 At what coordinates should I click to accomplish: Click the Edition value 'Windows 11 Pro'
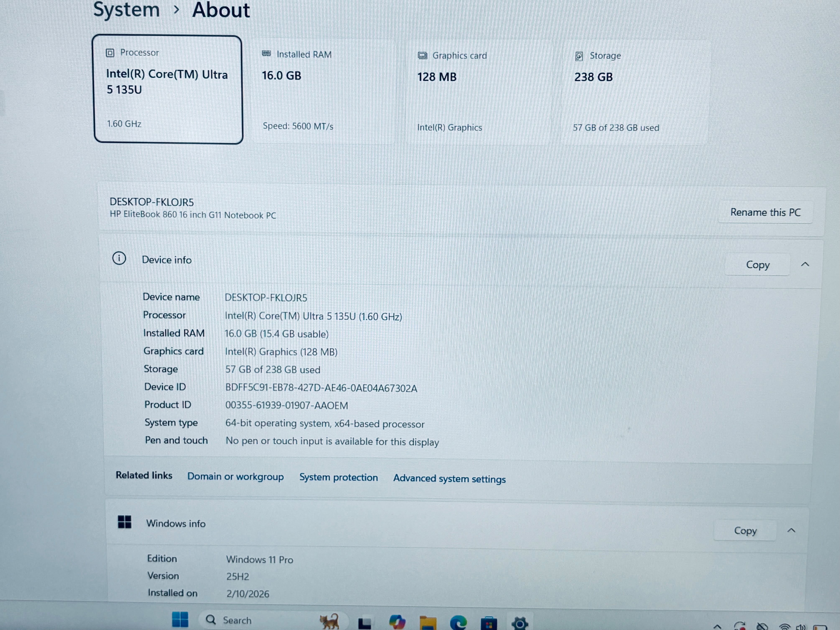pos(260,559)
